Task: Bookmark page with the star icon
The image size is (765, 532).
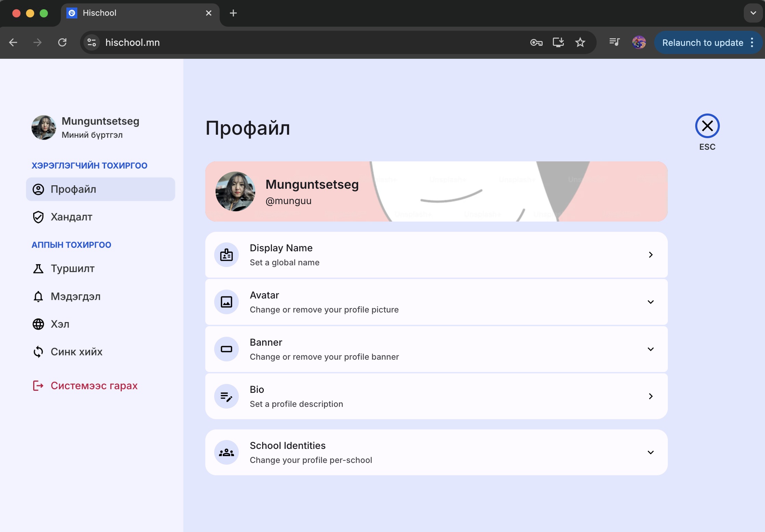Action: point(580,42)
